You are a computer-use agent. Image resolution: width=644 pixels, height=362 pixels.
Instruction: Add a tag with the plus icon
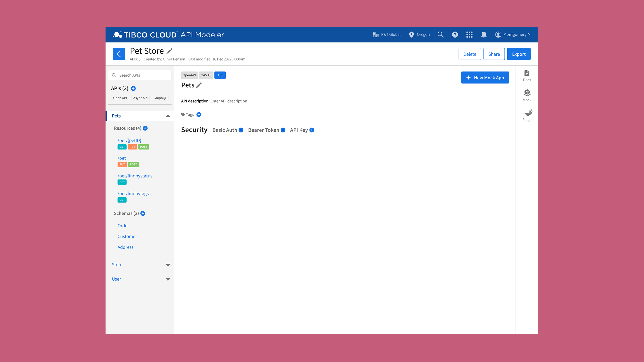coord(199,114)
